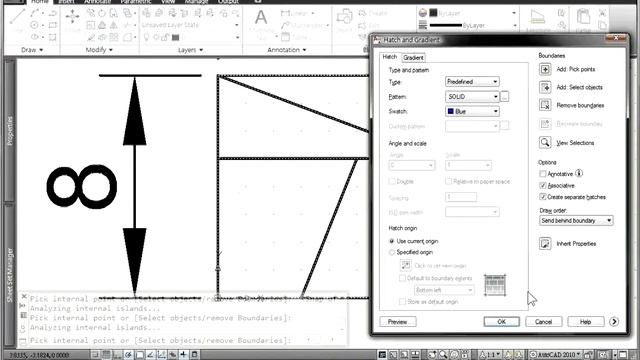Select the Array tool in Modify panel
Viewport: 640px width, 360px height.
point(113,37)
